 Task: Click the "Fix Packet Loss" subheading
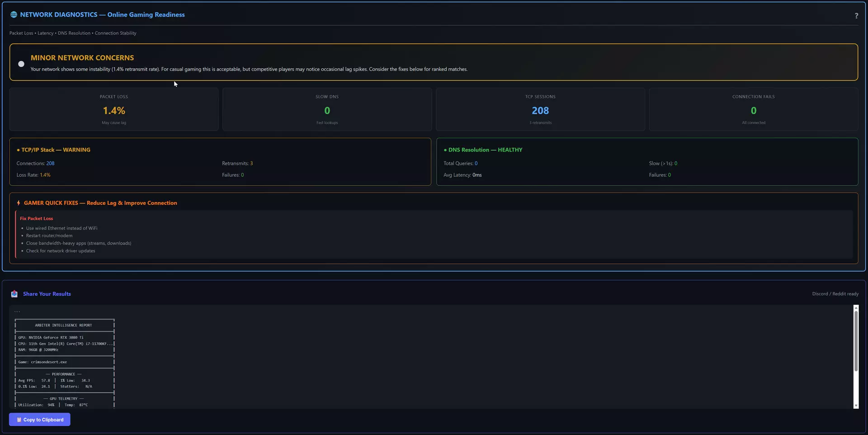(36, 218)
